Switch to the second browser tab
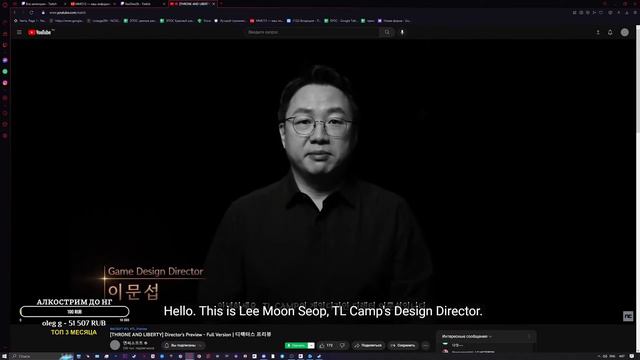This screenshot has height=360, width=640. 93,4
